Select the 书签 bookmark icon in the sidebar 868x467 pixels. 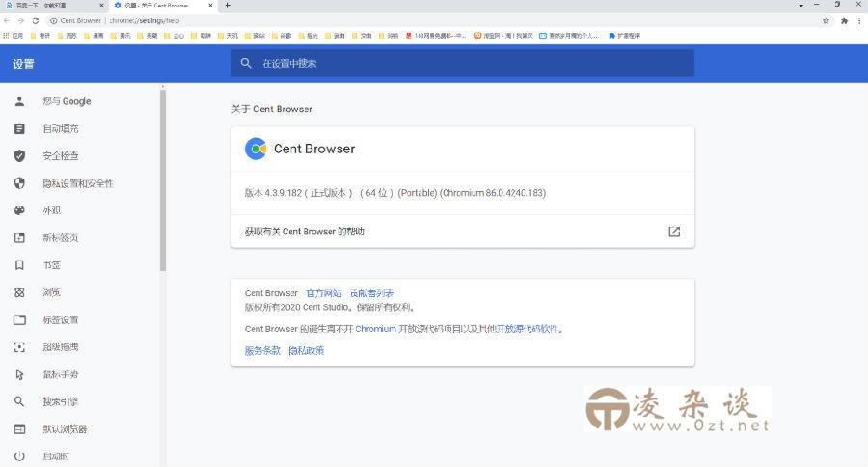pyautogui.click(x=19, y=265)
